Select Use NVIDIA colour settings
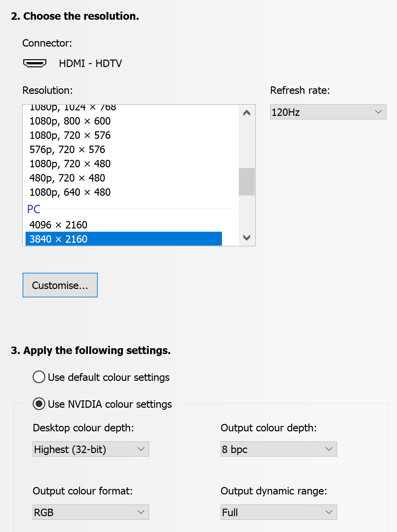The height and width of the screenshot is (532, 397). point(39,404)
